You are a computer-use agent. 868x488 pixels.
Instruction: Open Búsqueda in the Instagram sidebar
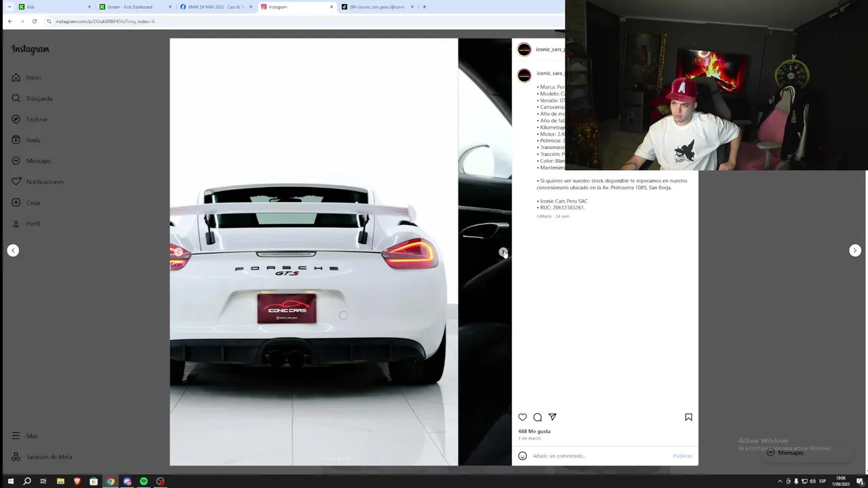click(32, 98)
